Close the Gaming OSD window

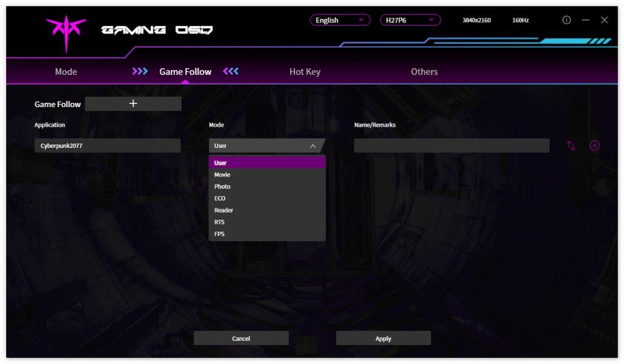604,20
